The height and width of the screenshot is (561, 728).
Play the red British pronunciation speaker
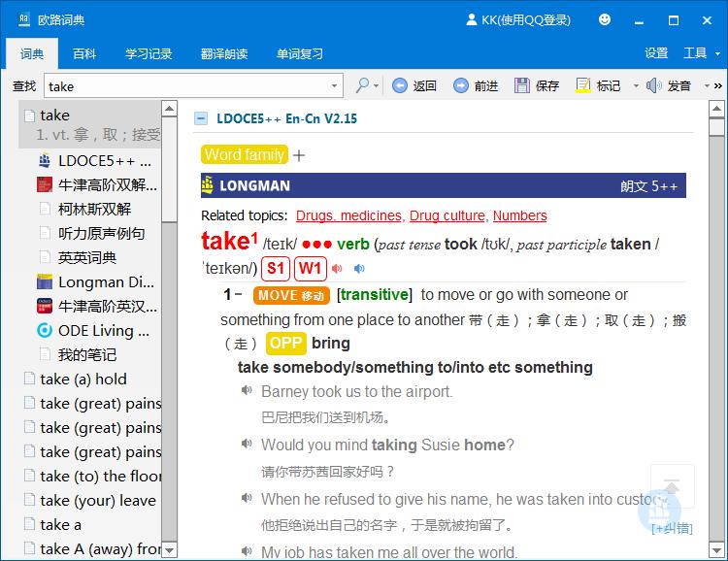[x=337, y=269]
